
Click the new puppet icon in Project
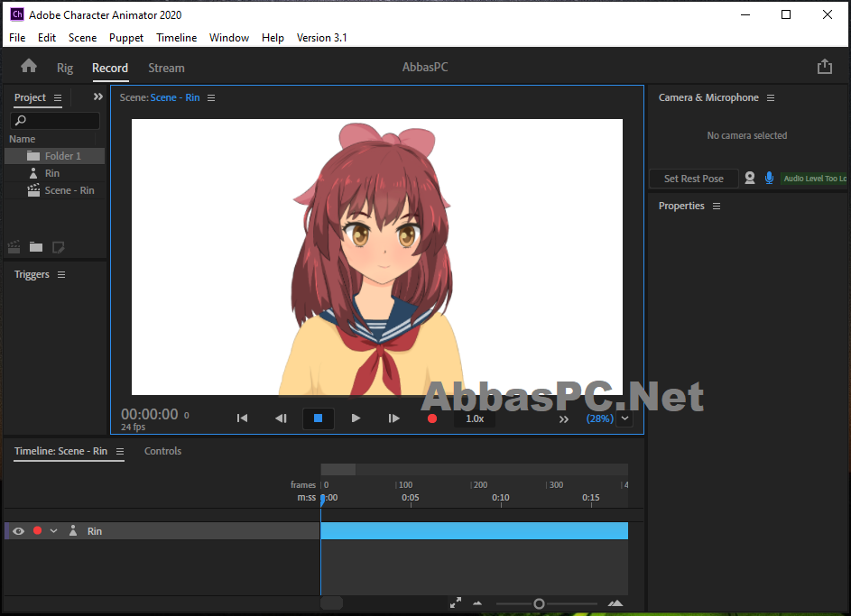[58, 247]
